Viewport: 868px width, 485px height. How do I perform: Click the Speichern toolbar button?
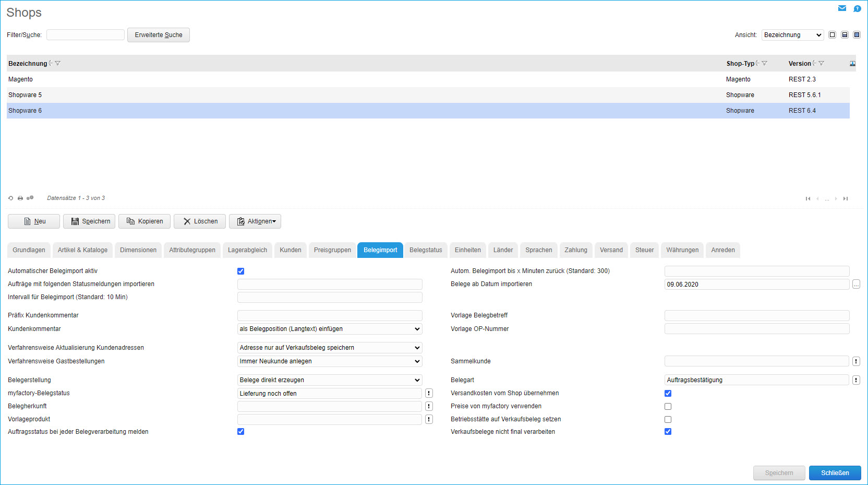(89, 221)
